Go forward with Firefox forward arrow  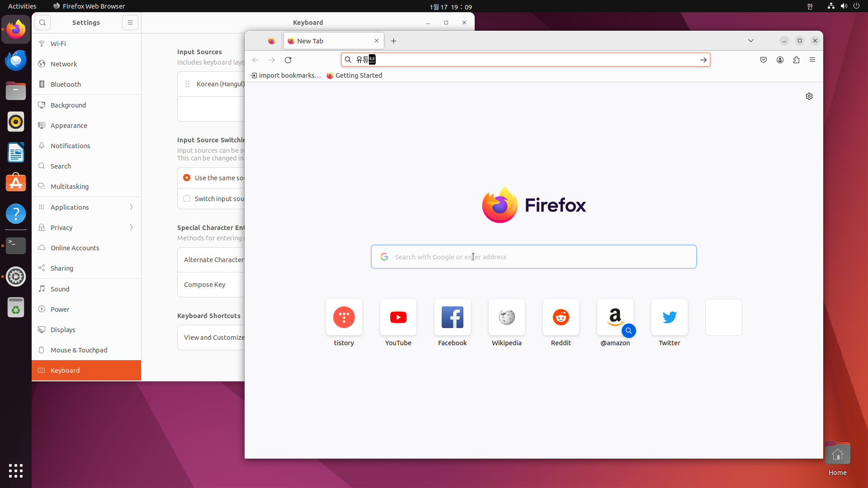272,60
